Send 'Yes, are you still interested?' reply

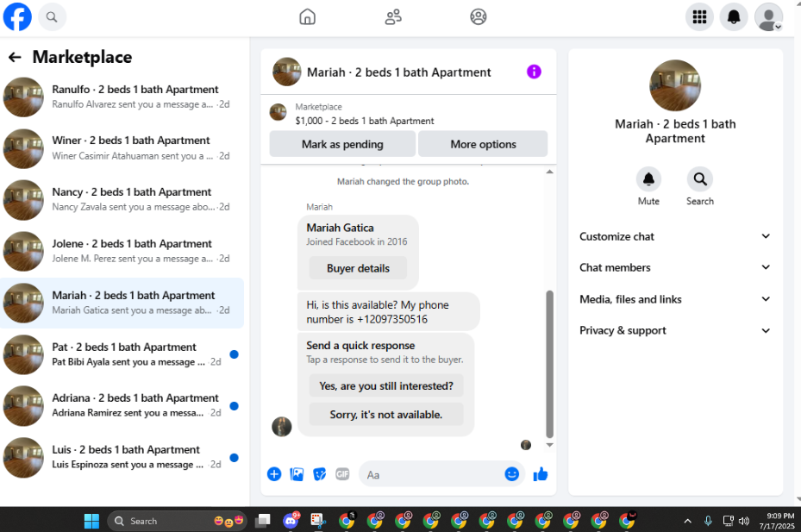[386, 385]
